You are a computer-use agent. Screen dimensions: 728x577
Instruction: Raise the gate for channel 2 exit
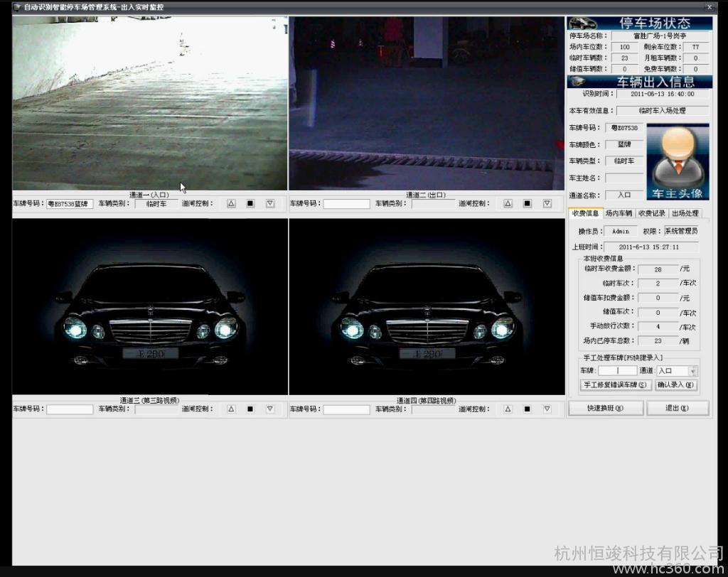pos(508,203)
